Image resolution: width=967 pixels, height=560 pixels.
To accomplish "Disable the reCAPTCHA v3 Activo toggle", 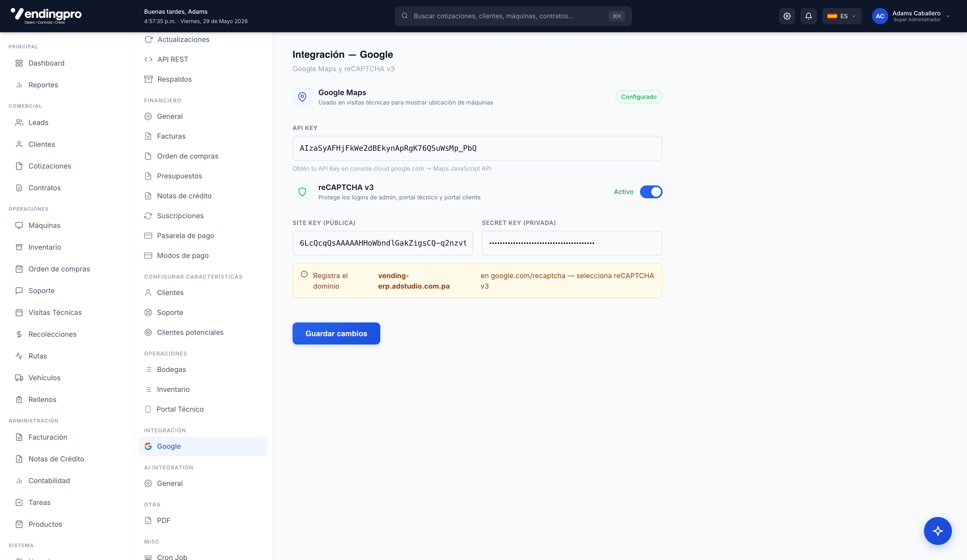I will (651, 192).
